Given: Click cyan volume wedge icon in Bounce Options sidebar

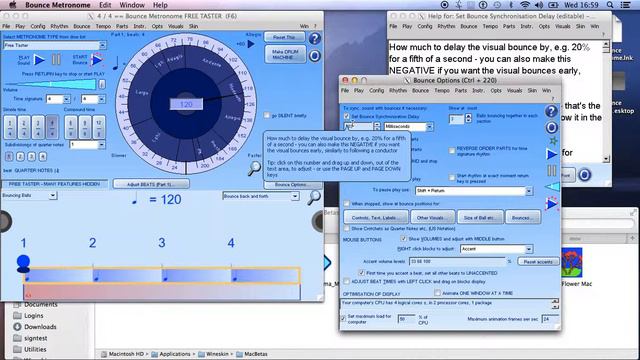Looking at the screenshot, I should click(x=552, y=187).
